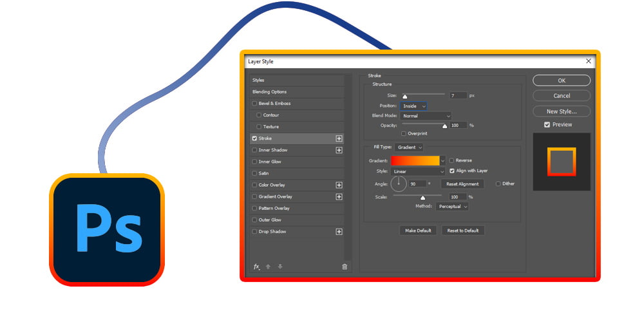This screenshot has height=322, width=644.
Task: Click the Scale value field
Action: click(x=458, y=197)
